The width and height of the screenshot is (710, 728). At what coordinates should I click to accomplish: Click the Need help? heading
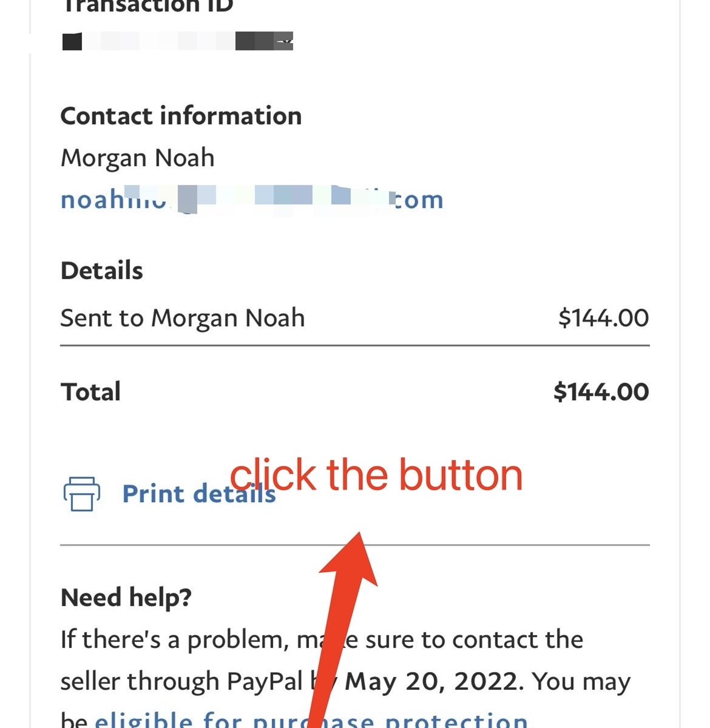[x=126, y=598]
